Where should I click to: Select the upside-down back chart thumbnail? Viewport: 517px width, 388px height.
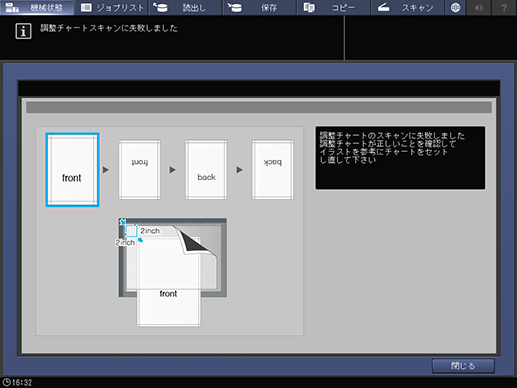point(273,170)
